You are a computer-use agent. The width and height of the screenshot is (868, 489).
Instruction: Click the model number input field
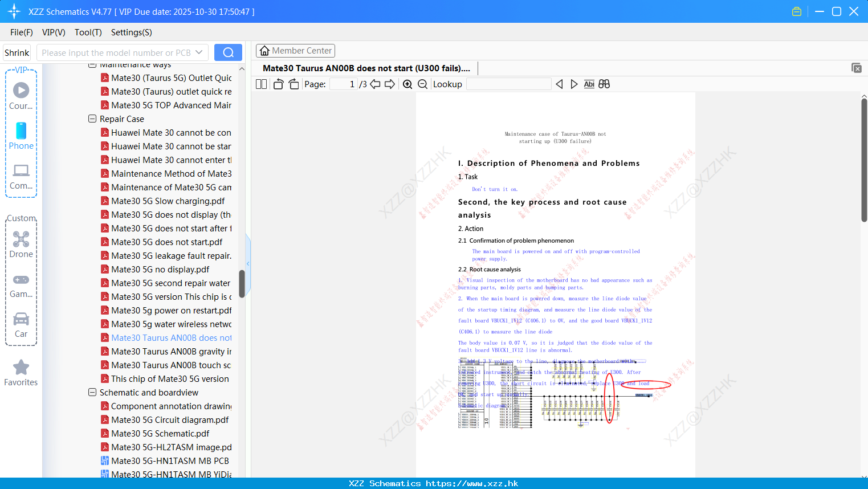[x=116, y=52]
